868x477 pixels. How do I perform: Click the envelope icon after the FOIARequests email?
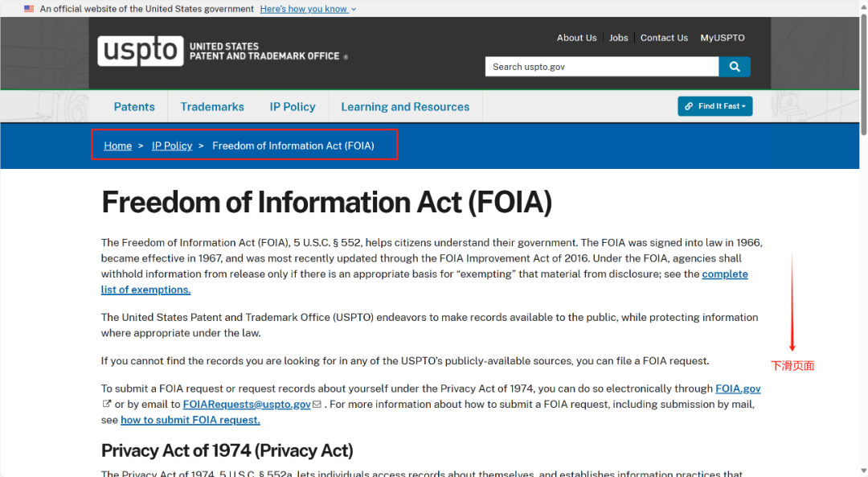point(317,404)
